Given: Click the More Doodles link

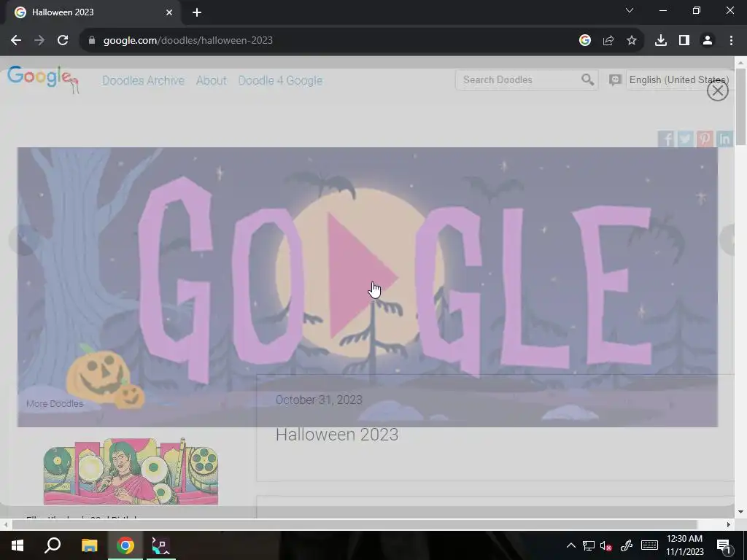Looking at the screenshot, I should [55, 404].
